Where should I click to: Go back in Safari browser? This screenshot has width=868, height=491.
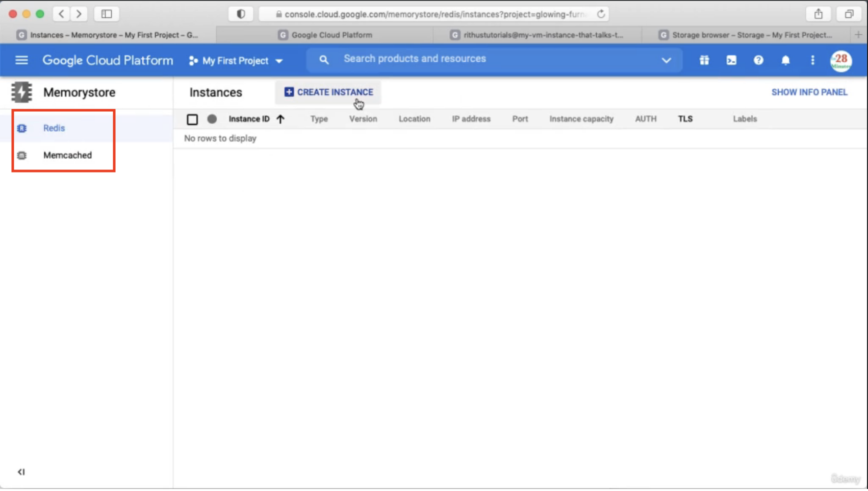[61, 14]
